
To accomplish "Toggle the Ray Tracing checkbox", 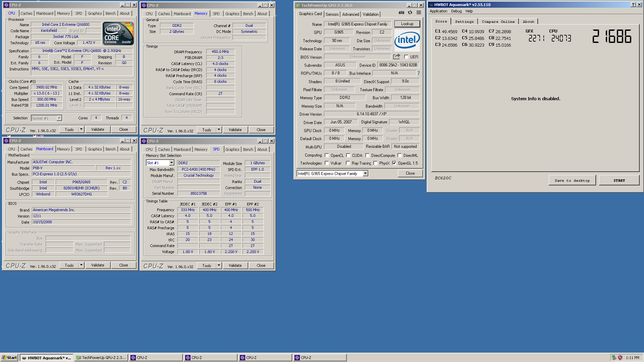I will 348,163.
